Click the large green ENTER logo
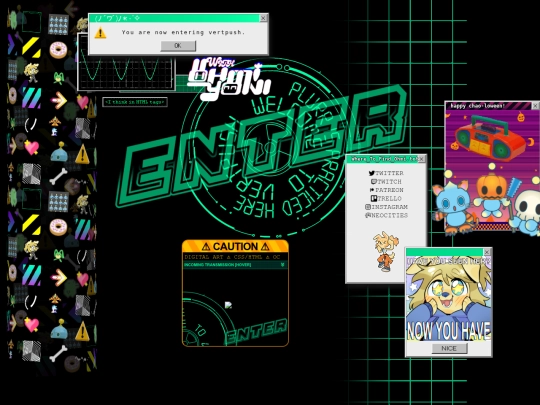The image size is (540, 405). click(x=262, y=146)
